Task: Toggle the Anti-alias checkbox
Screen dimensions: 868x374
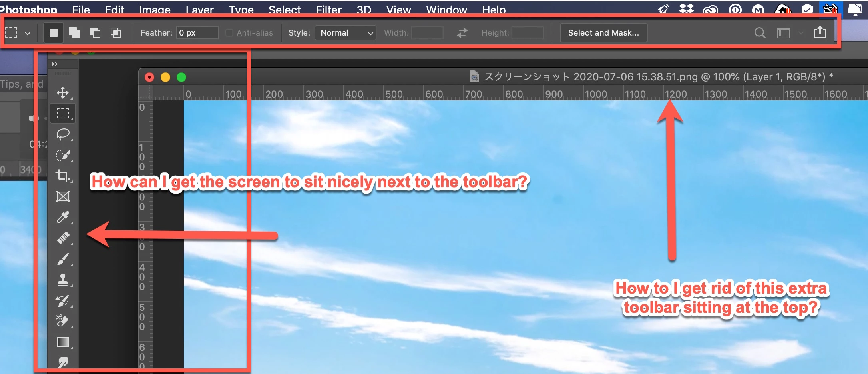Action: (x=229, y=33)
